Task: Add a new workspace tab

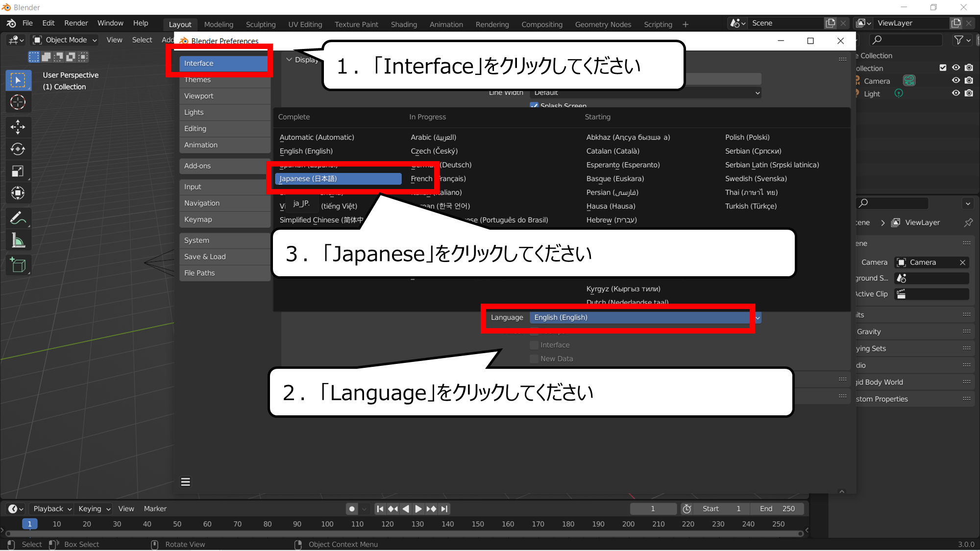Action: tap(686, 24)
